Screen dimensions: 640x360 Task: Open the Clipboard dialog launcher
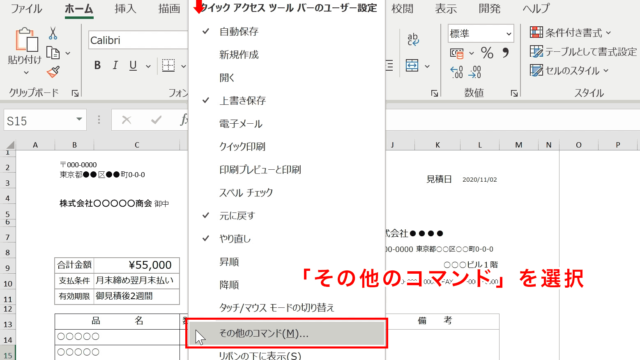point(75,93)
